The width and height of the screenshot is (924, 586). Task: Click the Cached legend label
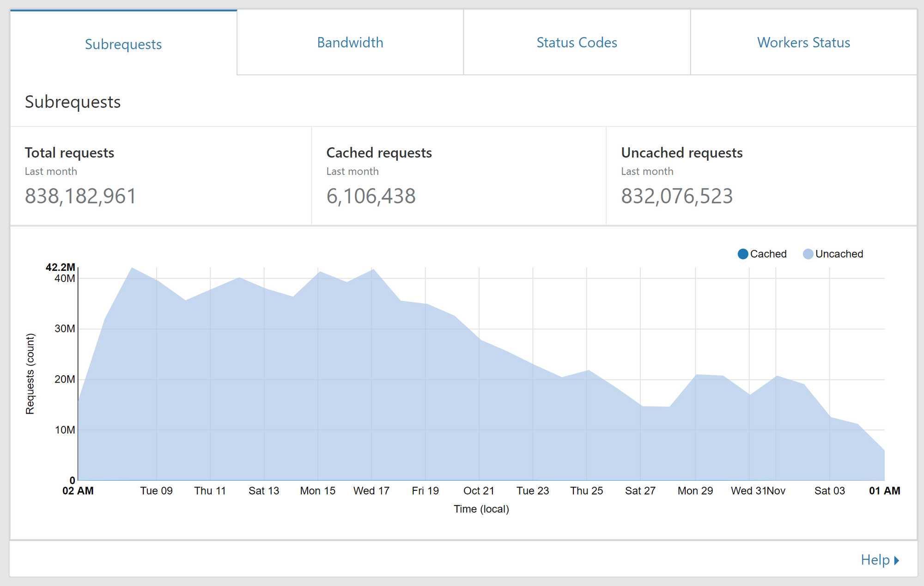[x=768, y=254]
